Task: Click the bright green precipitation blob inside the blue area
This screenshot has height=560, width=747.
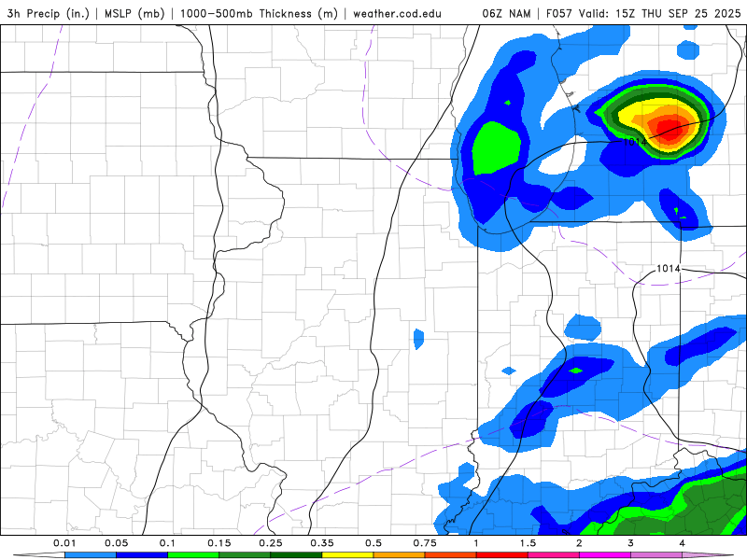Action: 496,147
